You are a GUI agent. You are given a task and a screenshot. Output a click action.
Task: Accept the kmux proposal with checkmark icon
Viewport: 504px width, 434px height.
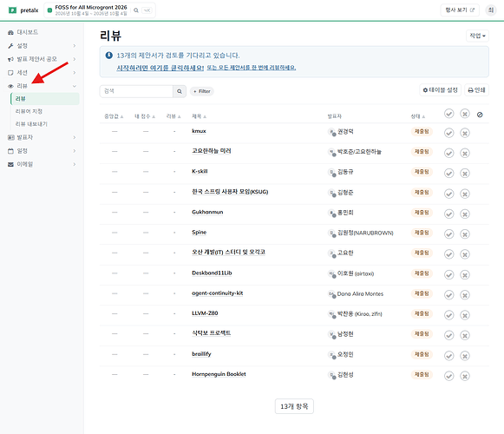click(448, 133)
